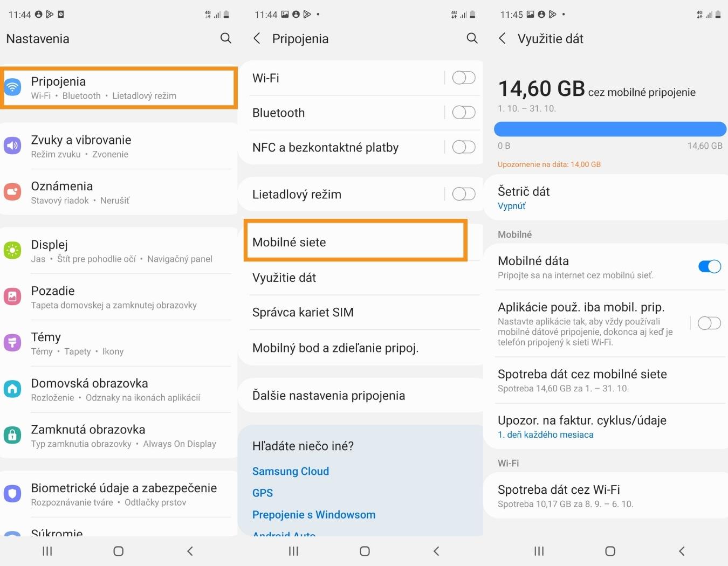This screenshot has height=566, width=728.
Task: Follow the GPS link
Action: (263, 493)
